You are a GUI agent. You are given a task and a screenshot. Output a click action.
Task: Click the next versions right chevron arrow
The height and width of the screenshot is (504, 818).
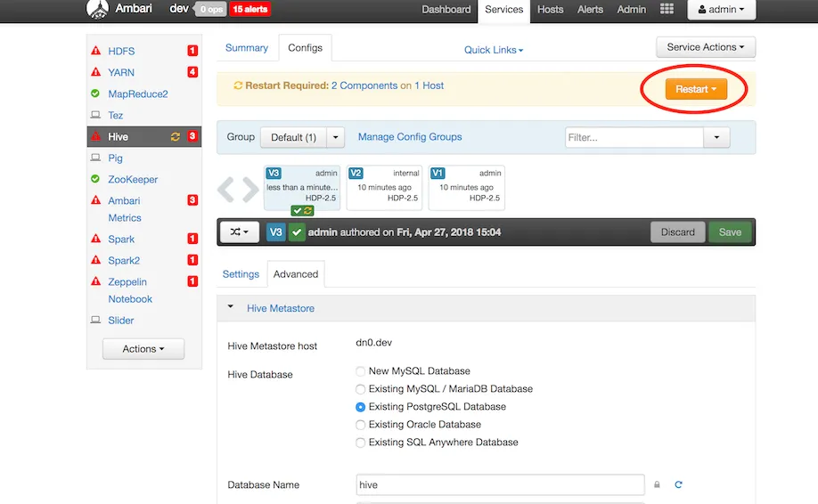(x=250, y=189)
